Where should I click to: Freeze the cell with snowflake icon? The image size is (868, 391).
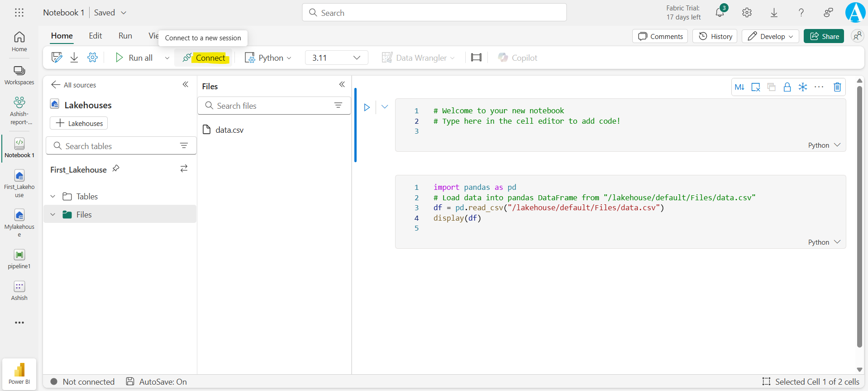pyautogui.click(x=802, y=87)
